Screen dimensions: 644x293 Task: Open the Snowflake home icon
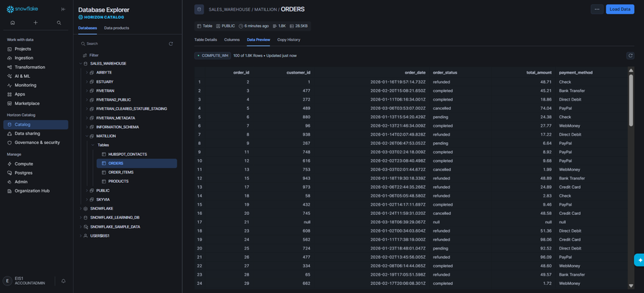[13, 23]
